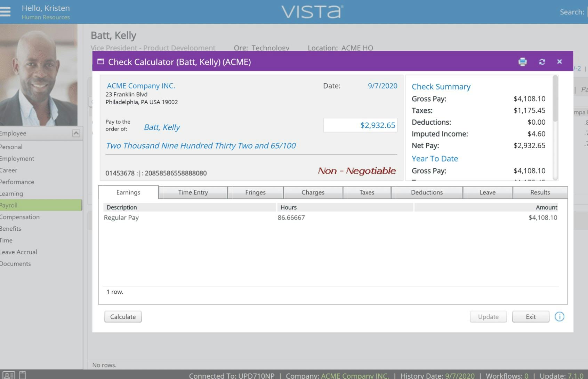The image size is (588, 379).
Task: Refresh the check calculation
Action: click(x=542, y=62)
